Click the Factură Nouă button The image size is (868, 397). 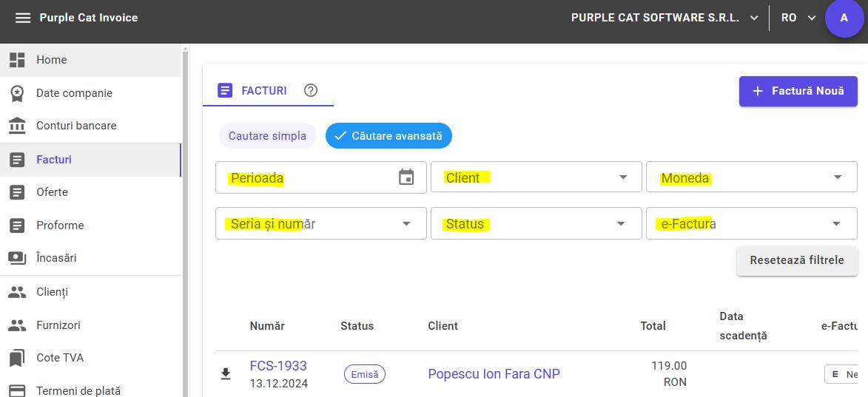point(798,91)
